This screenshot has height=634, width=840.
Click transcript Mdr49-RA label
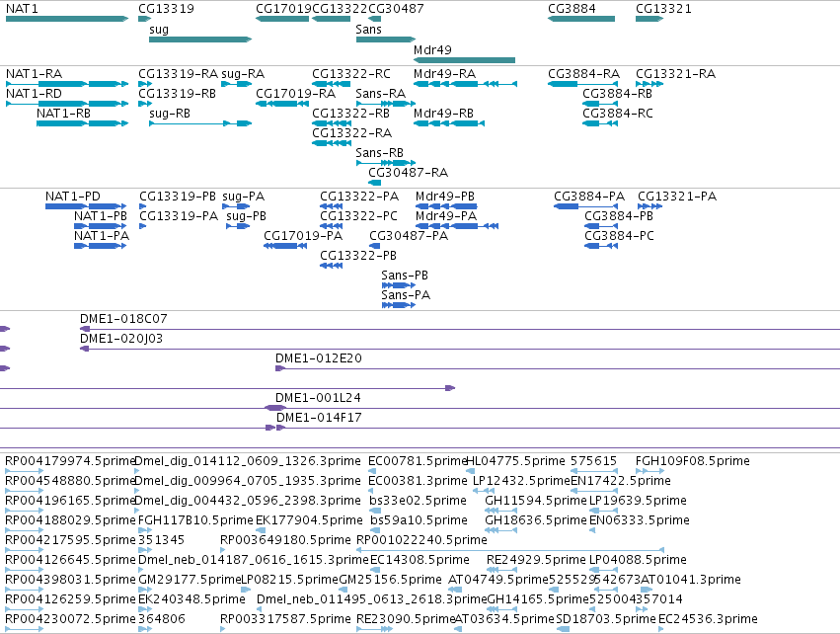coord(444,74)
